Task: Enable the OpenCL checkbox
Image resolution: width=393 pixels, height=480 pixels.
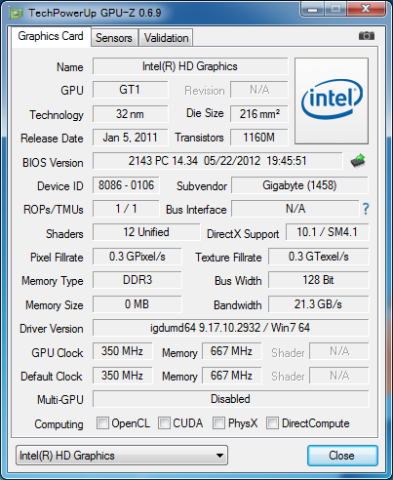Action: tap(102, 423)
